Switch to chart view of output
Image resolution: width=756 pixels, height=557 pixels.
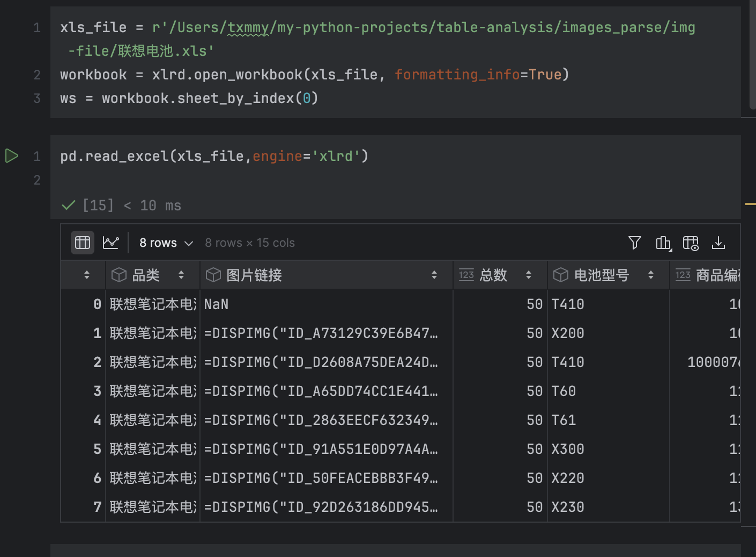point(110,243)
